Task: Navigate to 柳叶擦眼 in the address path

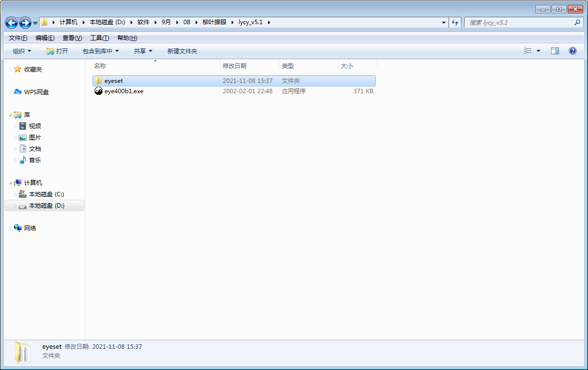Action: click(214, 22)
